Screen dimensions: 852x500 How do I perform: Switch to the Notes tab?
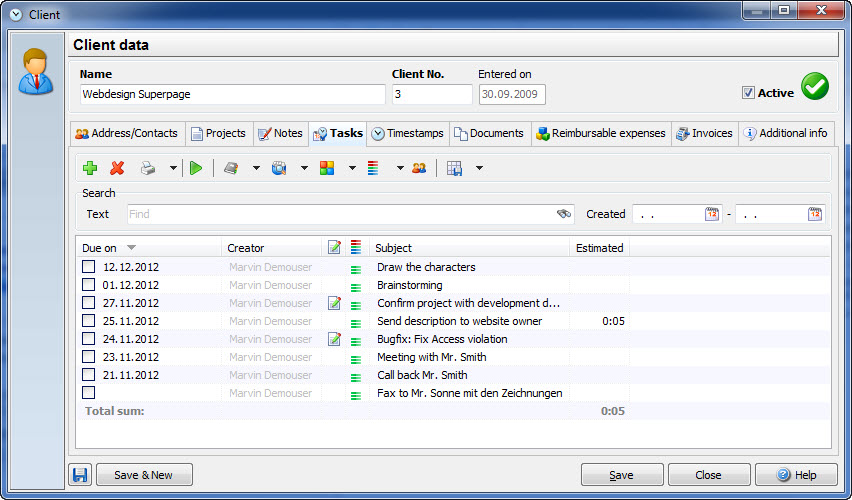click(280, 133)
